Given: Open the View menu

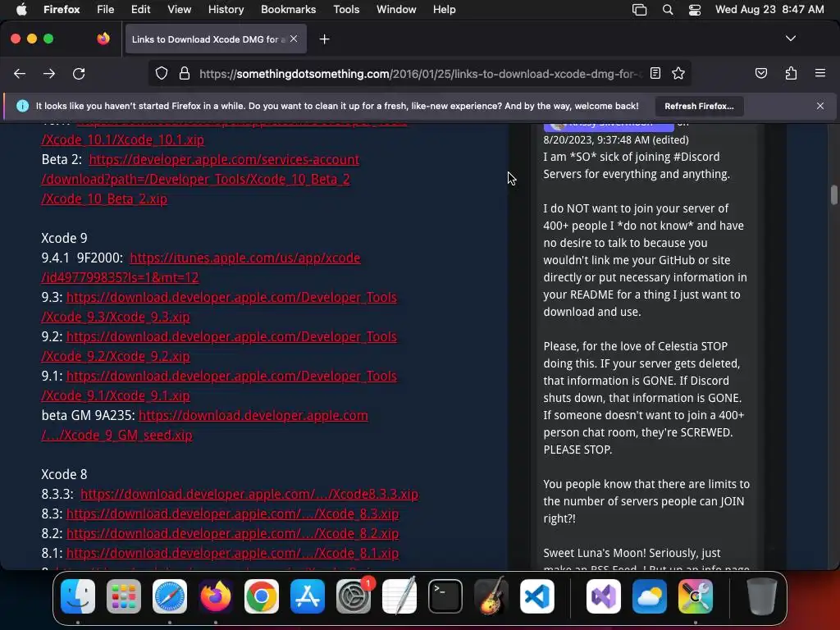Looking at the screenshot, I should coord(179,10).
